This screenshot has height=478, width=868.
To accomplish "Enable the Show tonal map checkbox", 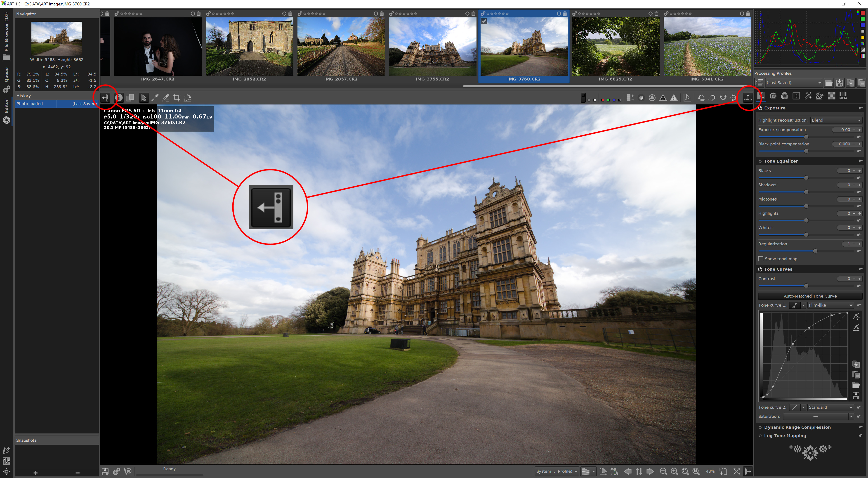I will 761,259.
